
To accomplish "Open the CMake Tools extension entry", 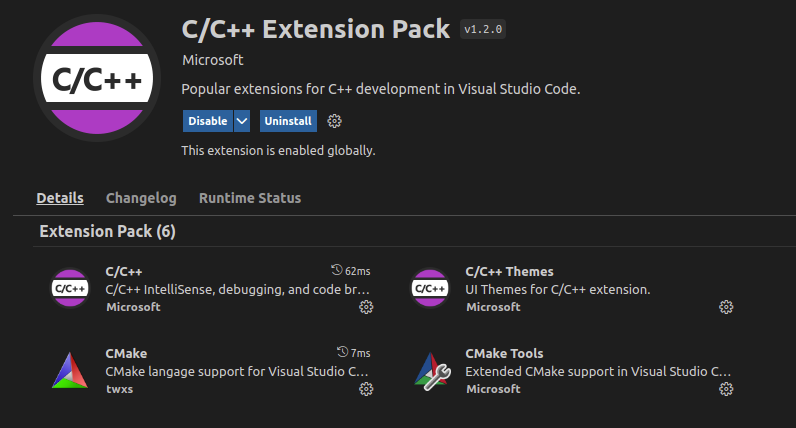I will click(x=574, y=371).
